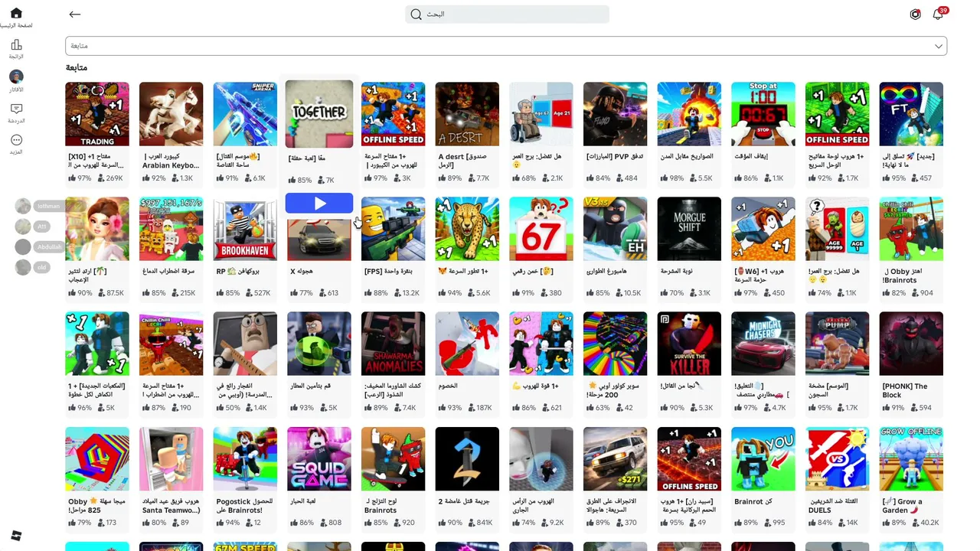Screen dimensions: 980x551
Task: Open the Age 67 vs Age 21 thumbnail
Action: [541, 114]
